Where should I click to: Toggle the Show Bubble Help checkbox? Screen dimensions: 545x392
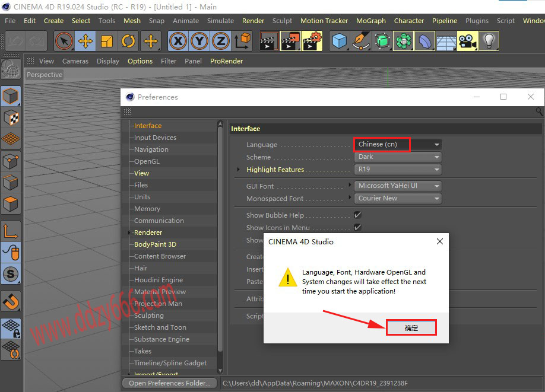pyautogui.click(x=357, y=215)
